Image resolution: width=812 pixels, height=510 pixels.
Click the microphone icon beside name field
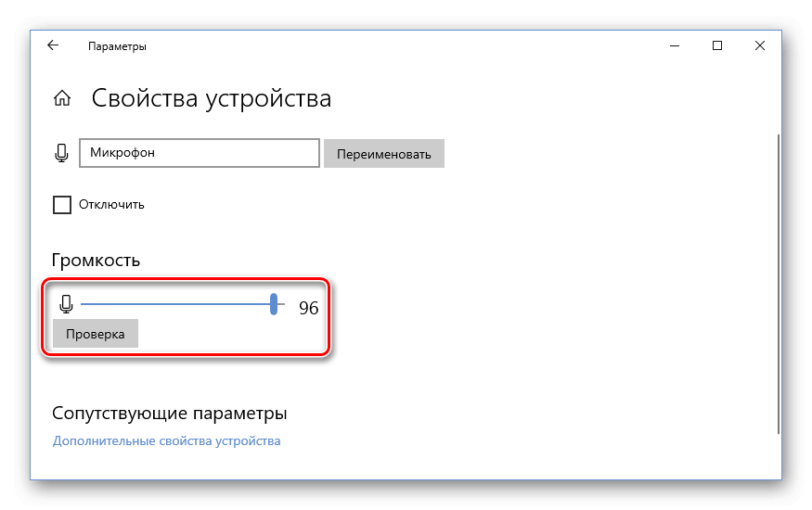pyautogui.click(x=61, y=153)
